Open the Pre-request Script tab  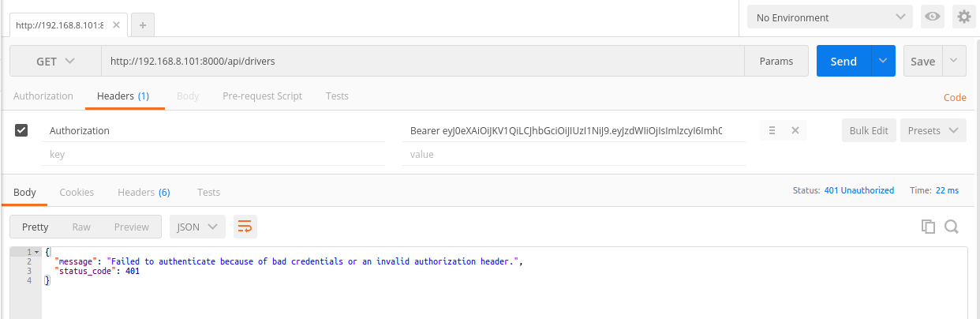coord(262,96)
